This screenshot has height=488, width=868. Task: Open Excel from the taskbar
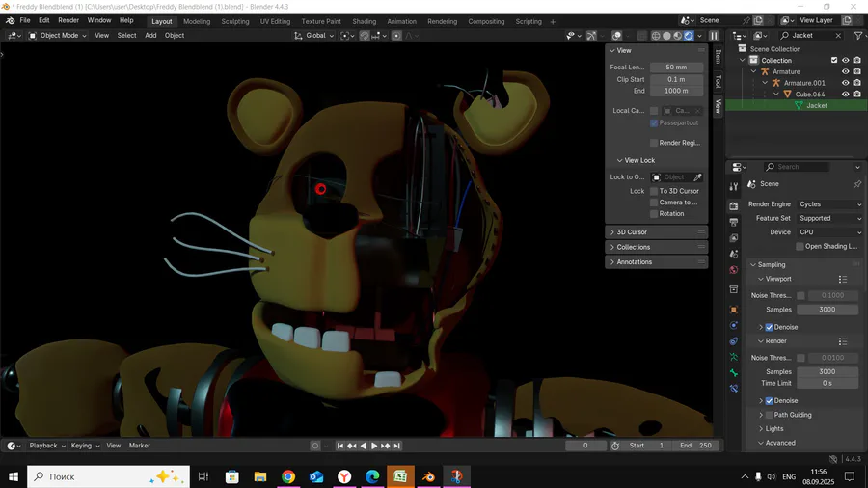pyautogui.click(x=400, y=476)
